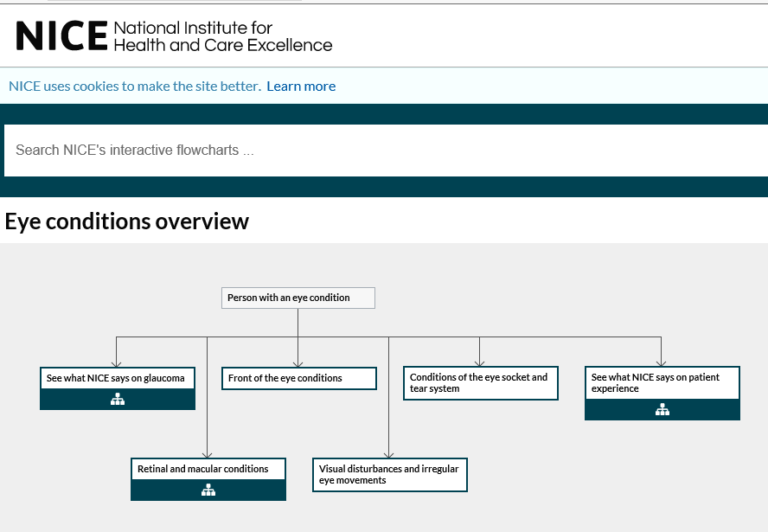Click the arrowhead above the eye socket node

pyautogui.click(x=480, y=363)
